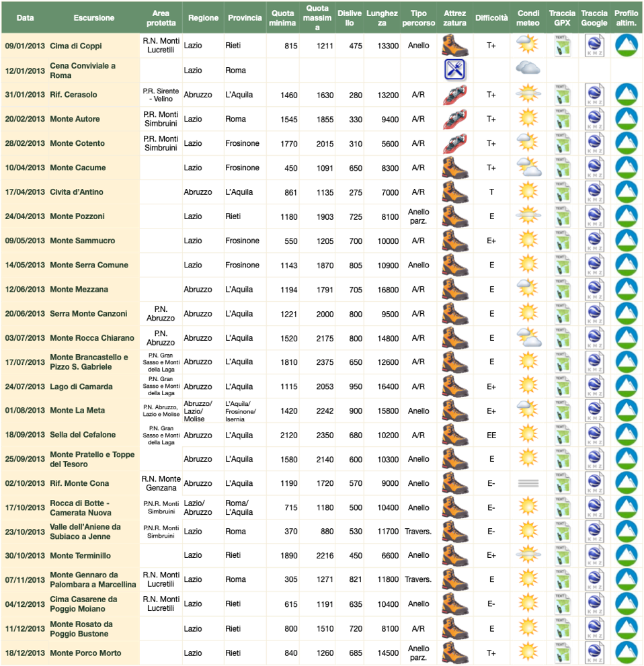Click the Provincia column header
Screen dimensions: 644x666
pos(245,18)
